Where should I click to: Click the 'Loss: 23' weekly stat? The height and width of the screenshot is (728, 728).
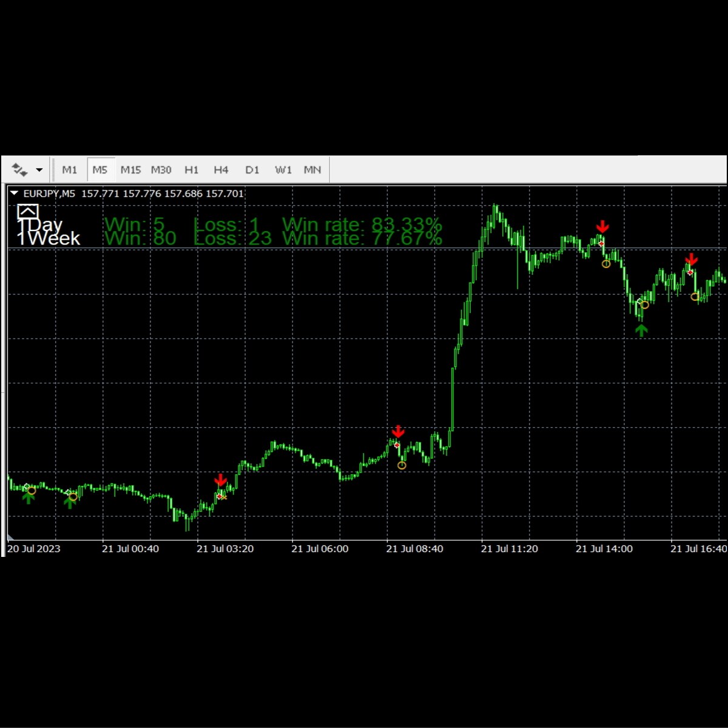click(232, 238)
